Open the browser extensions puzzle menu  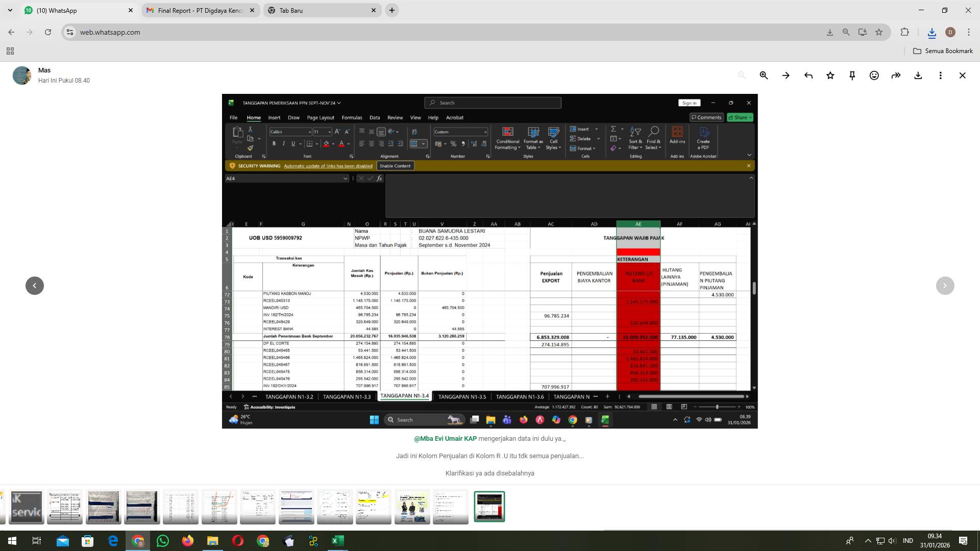coord(904,32)
